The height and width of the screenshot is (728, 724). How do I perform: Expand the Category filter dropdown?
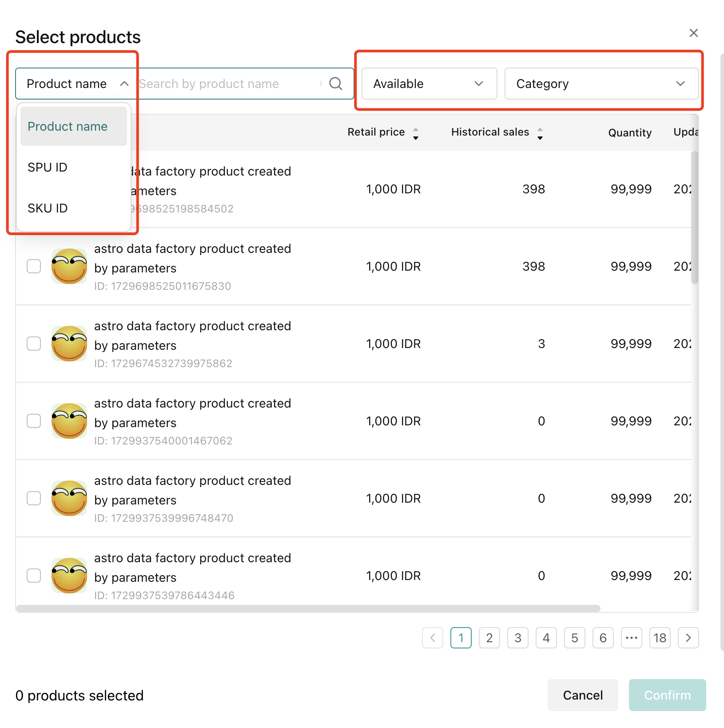[601, 84]
